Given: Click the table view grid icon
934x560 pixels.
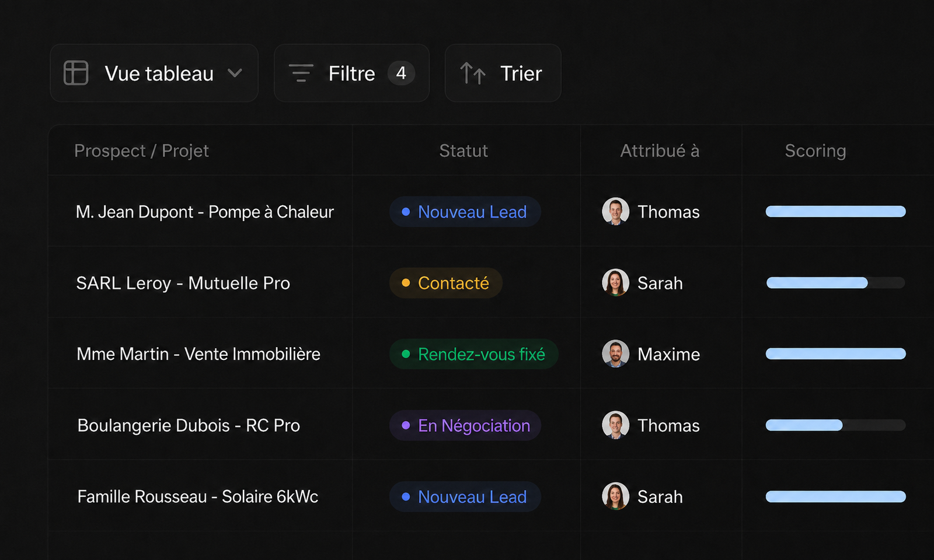Looking at the screenshot, I should [76, 73].
